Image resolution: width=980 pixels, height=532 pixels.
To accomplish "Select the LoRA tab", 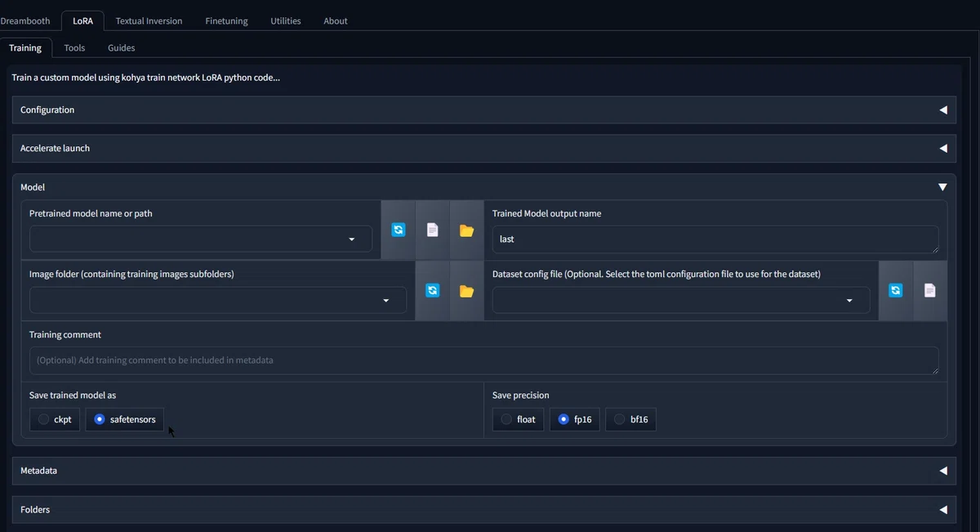I will (82, 20).
